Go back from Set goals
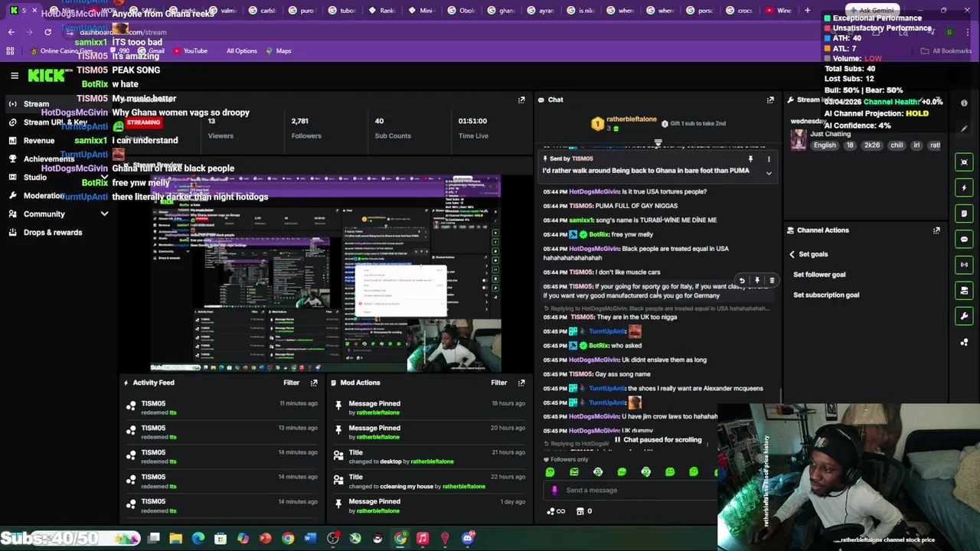This screenshot has width=980, height=551. [x=792, y=254]
